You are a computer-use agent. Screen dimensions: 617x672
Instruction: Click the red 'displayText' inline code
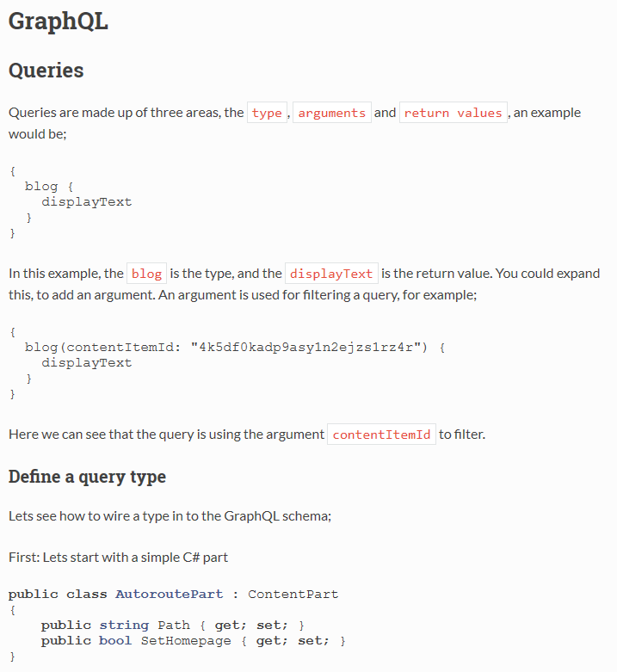coord(331,274)
